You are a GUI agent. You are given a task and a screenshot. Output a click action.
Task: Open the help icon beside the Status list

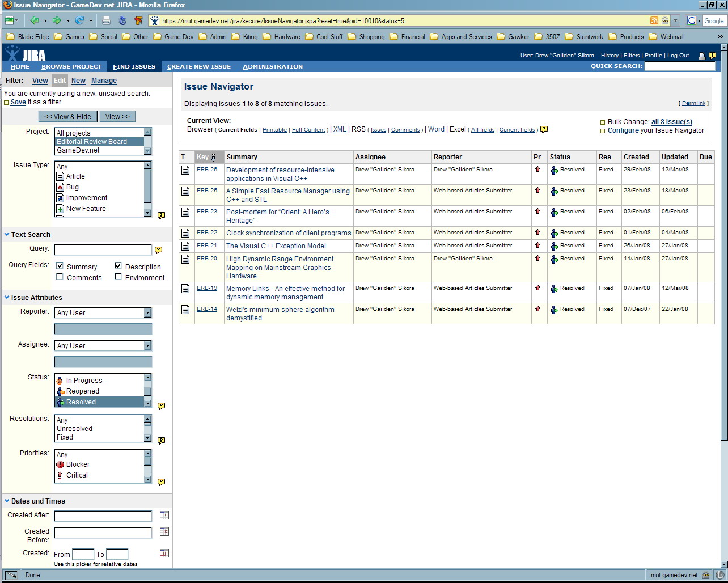(x=161, y=406)
